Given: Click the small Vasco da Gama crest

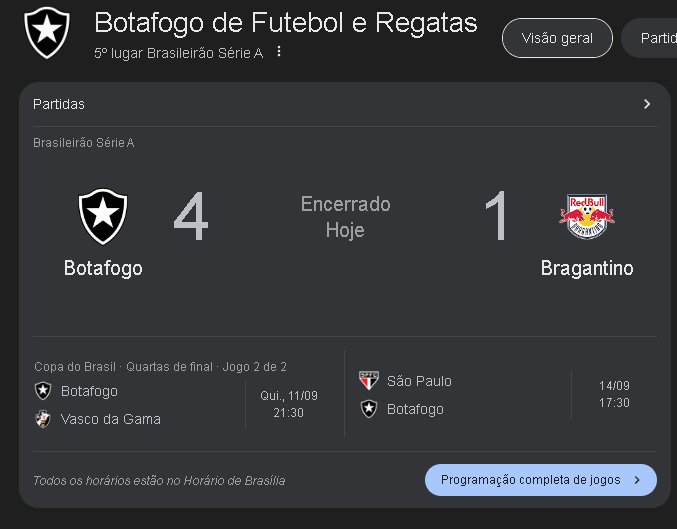Looking at the screenshot, I should coord(43,419).
